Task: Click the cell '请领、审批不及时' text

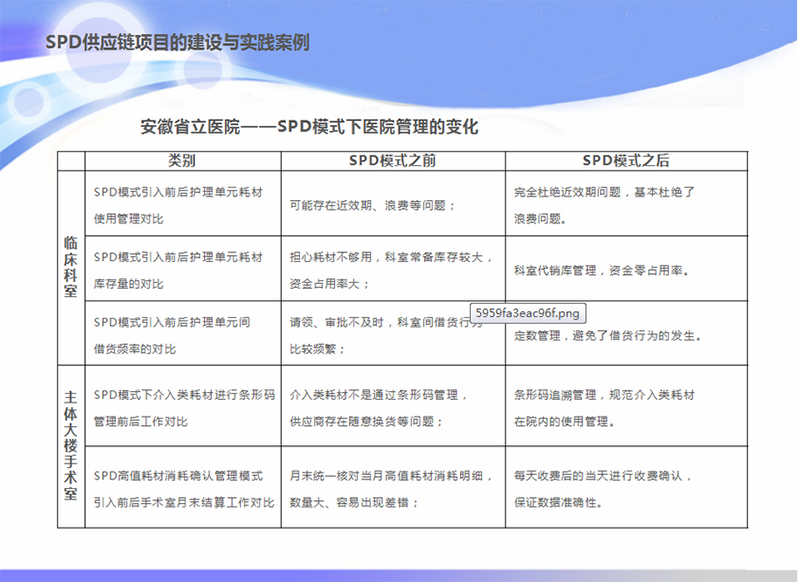Action: pyautogui.click(x=337, y=322)
